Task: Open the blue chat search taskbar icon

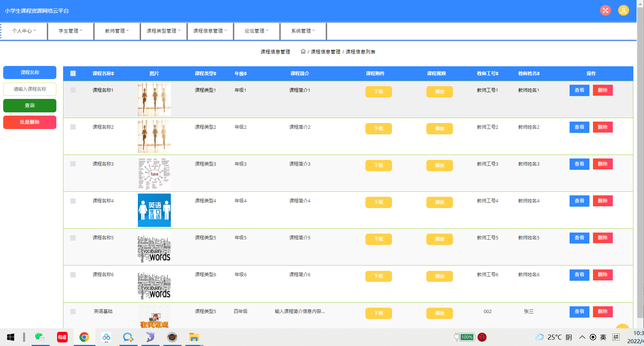Action: 128,337
